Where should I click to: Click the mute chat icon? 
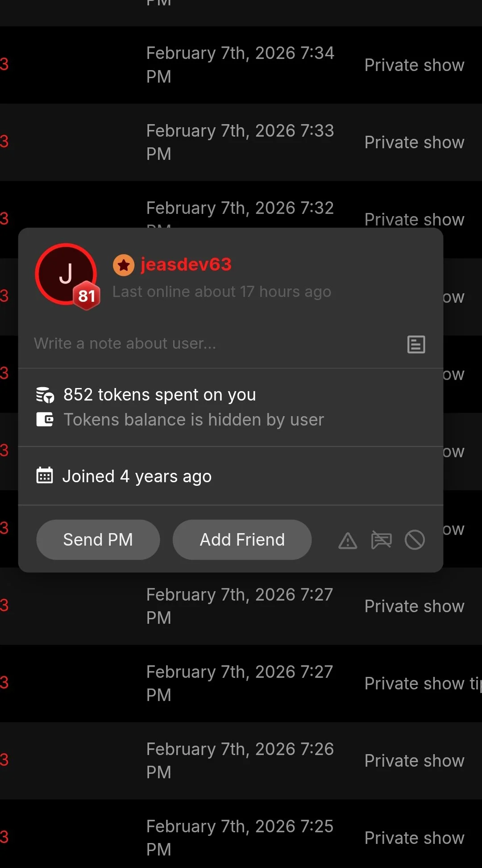(x=381, y=540)
